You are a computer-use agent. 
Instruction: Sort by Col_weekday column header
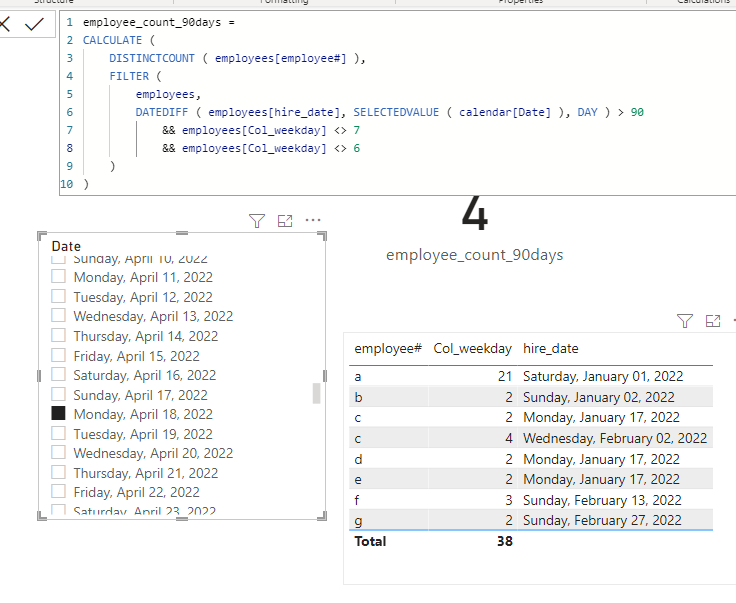click(472, 349)
